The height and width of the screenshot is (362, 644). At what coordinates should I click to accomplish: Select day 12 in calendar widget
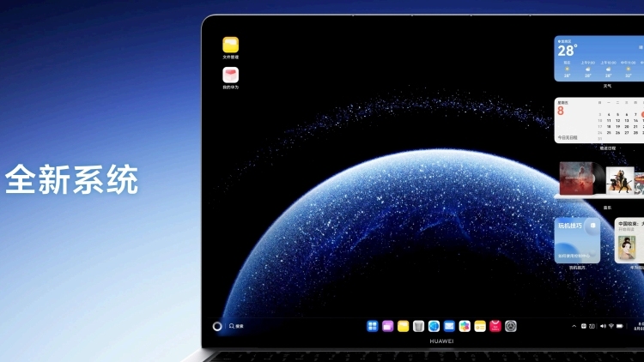pyautogui.click(x=617, y=121)
